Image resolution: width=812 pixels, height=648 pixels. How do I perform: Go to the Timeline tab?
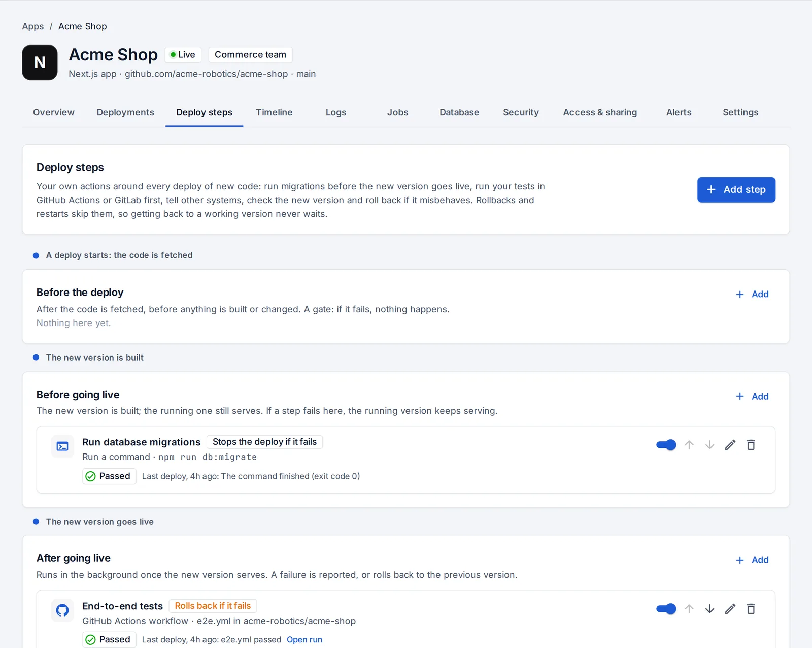(274, 112)
